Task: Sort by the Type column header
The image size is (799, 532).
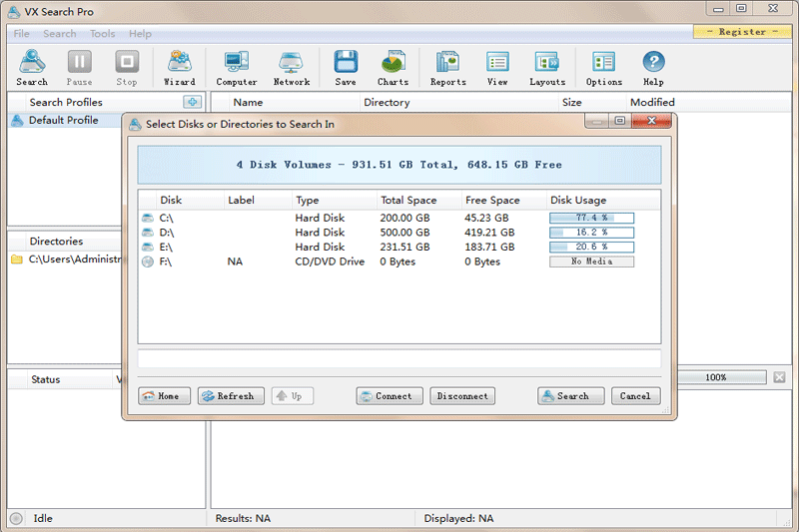Action: click(x=335, y=200)
